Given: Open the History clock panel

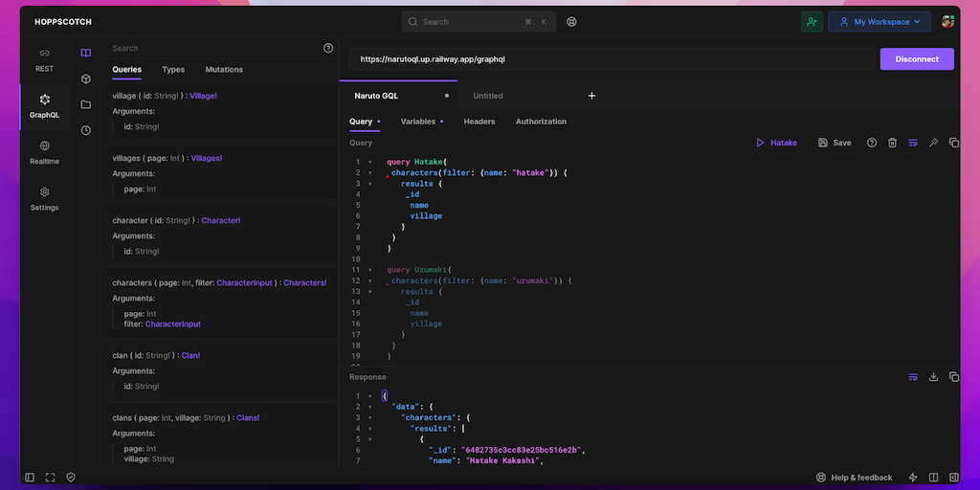Looking at the screenshot, I should [86, 130].
